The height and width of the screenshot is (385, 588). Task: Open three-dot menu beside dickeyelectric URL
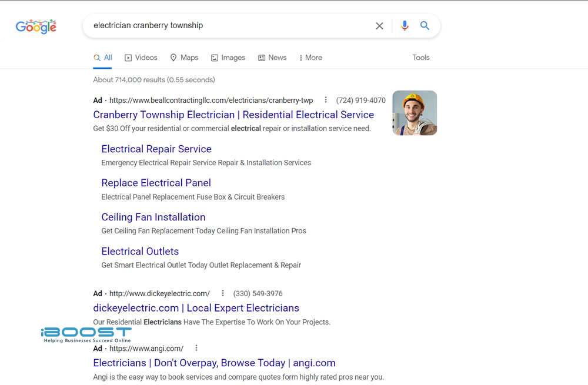(223, 293)
